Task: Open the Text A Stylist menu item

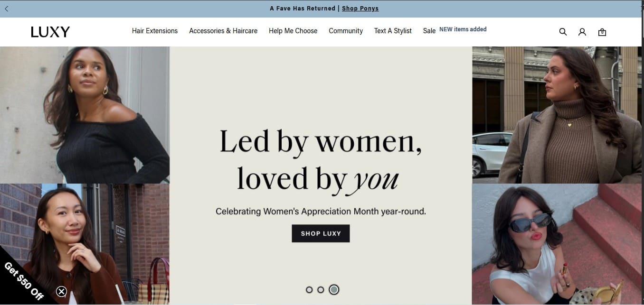Action: 393,31
